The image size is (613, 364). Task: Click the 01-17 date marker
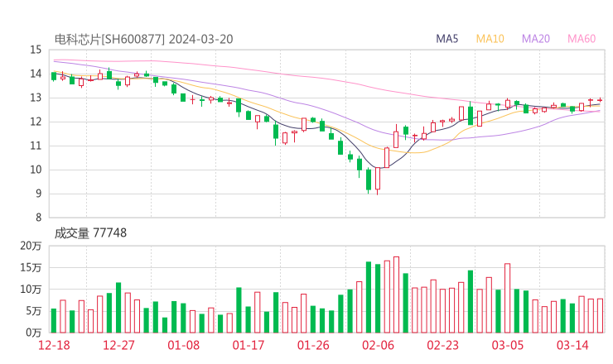(x=249, y=345)
